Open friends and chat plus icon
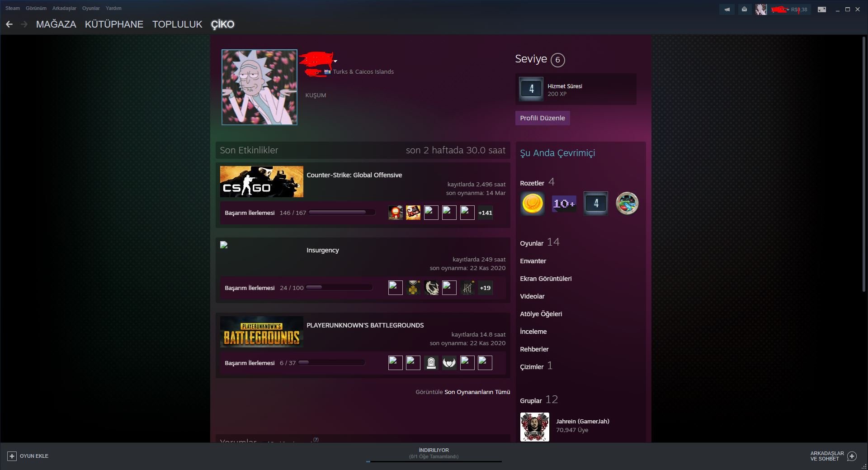Image resolution: width=868 pixels, height=470 pixels. (x=852, y=456)
